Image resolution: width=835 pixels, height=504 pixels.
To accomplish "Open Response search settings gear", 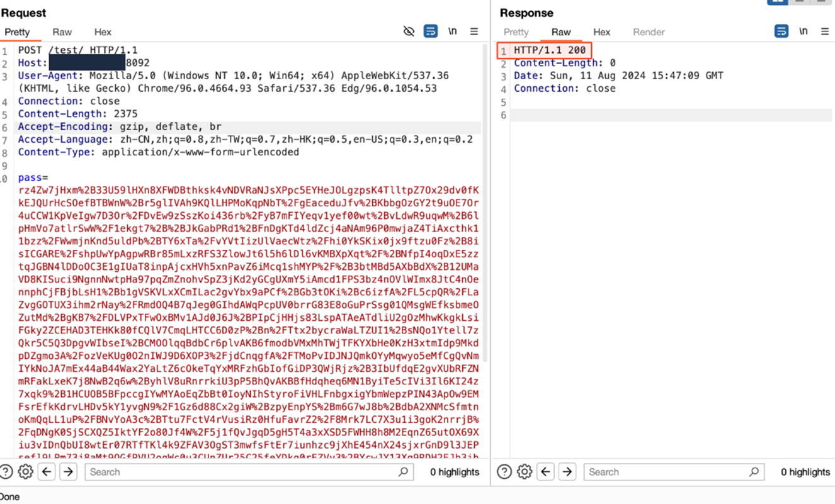I will [x=525, y=471].
